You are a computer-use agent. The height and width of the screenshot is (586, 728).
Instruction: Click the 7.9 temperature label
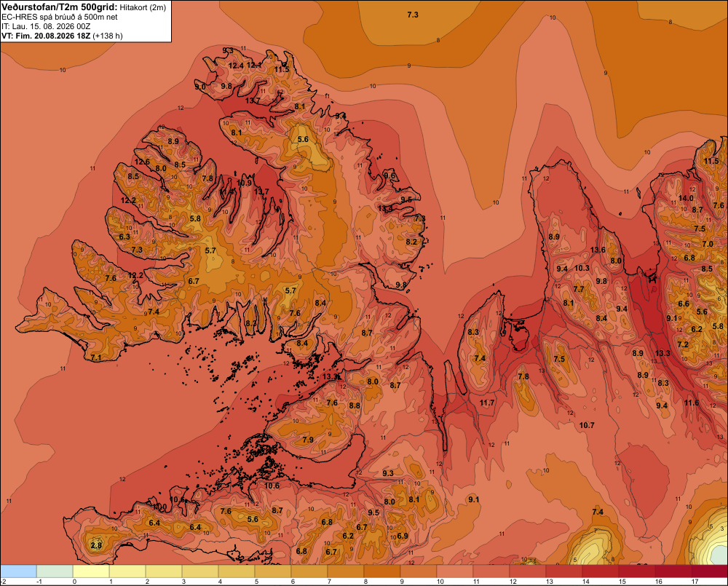point(307,439)
